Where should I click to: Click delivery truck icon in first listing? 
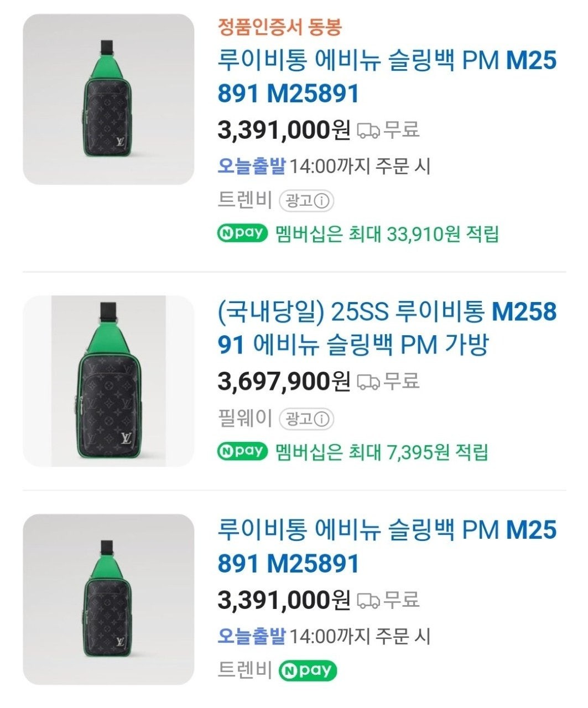click(x=368, y=131)
